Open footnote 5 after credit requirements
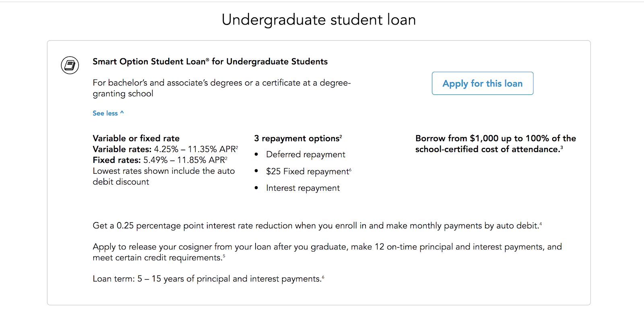Screen dimensions: 644x327 coord(224,256)
